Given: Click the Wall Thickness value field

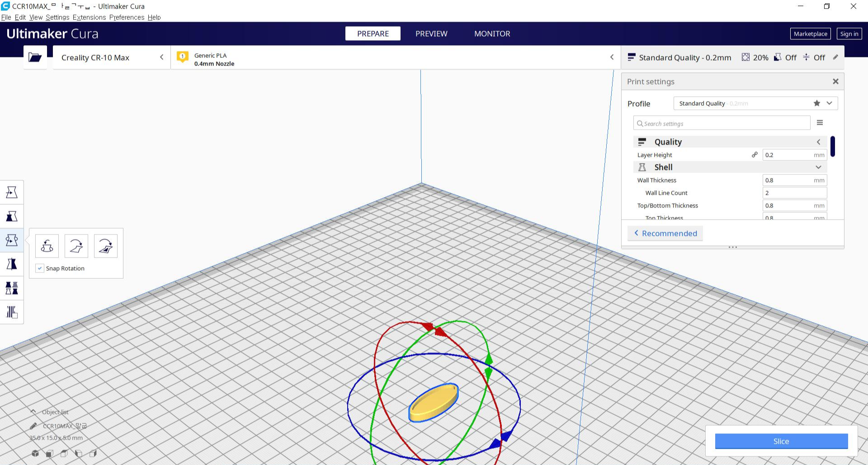Looking at the screenshot, I should (795, 180).
